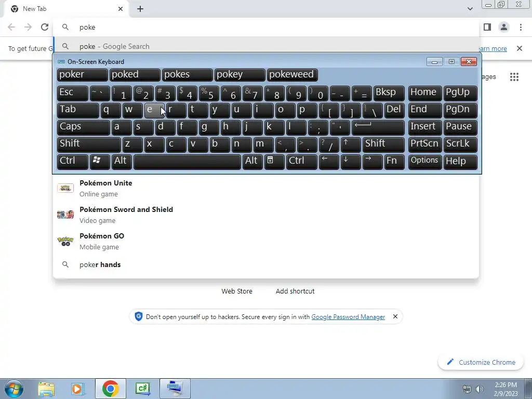This screenshot has width=532, height=399.
Task: Pick the 'pokey' word prediction
Action: (240, 75)
